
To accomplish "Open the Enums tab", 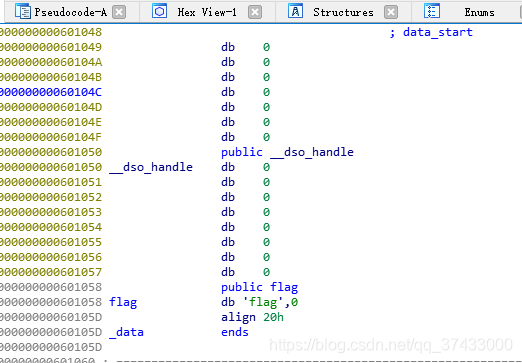I will point(479,12).
